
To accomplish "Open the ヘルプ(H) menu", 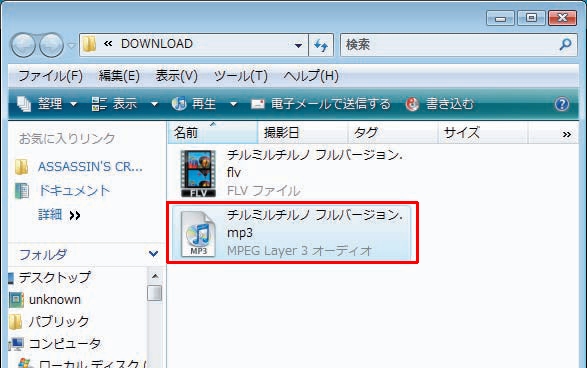I will tap(311, 76).
